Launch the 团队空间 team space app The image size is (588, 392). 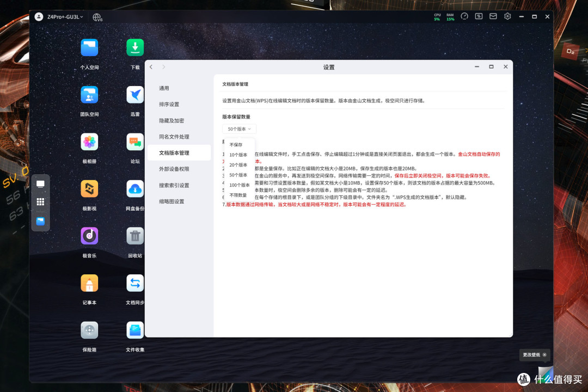click(x=89, y=95)
